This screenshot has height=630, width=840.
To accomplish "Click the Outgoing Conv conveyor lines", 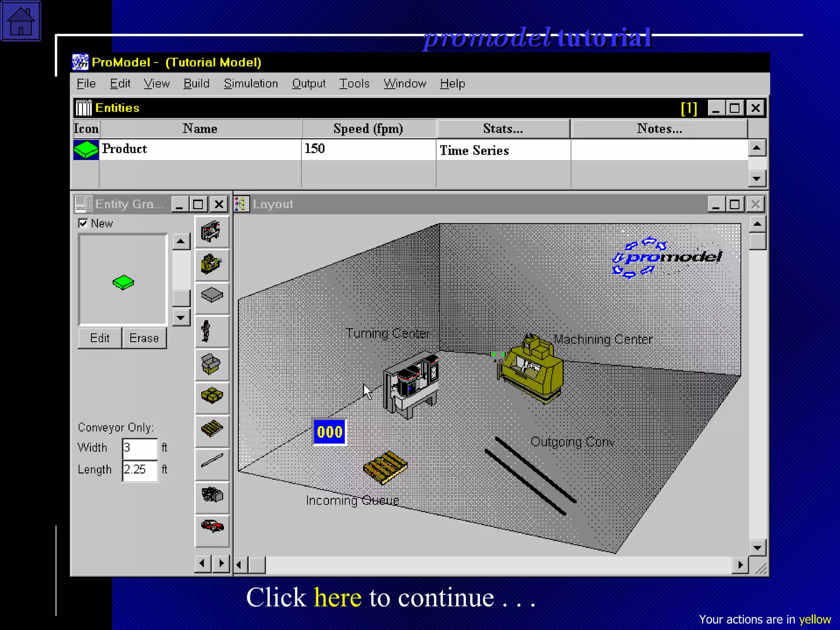I will click(531, 476).
